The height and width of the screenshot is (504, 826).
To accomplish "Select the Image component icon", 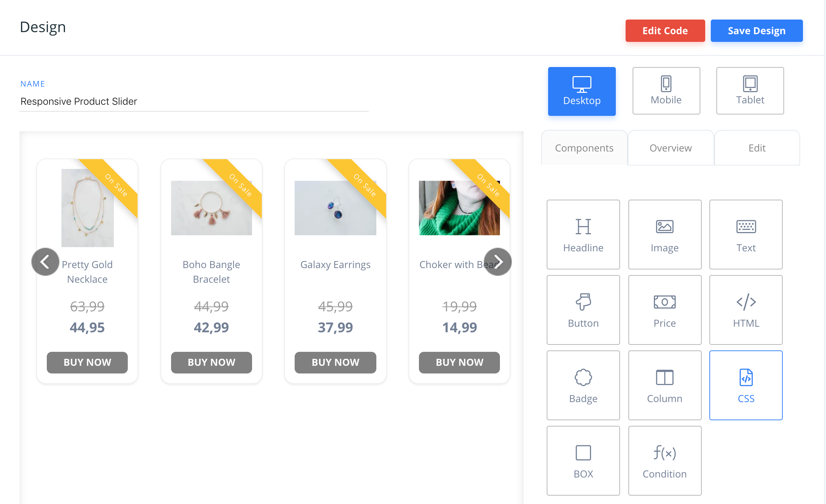I will [664, 235].
